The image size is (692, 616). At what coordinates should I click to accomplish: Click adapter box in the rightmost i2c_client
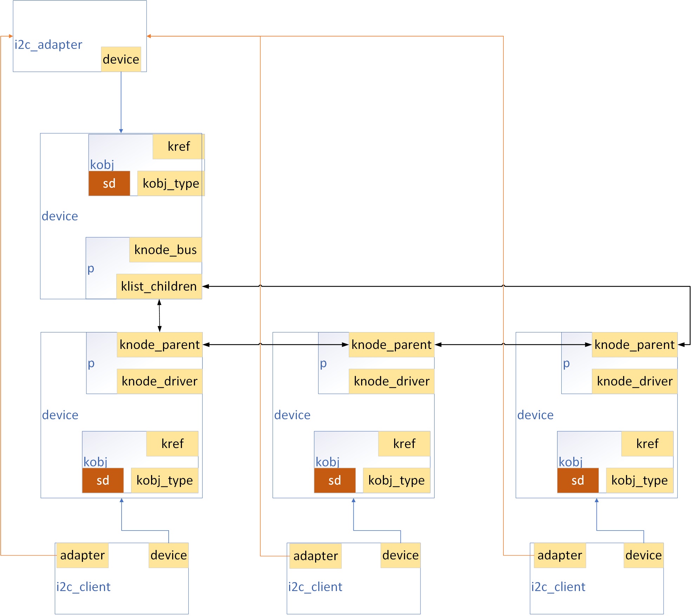560,556
